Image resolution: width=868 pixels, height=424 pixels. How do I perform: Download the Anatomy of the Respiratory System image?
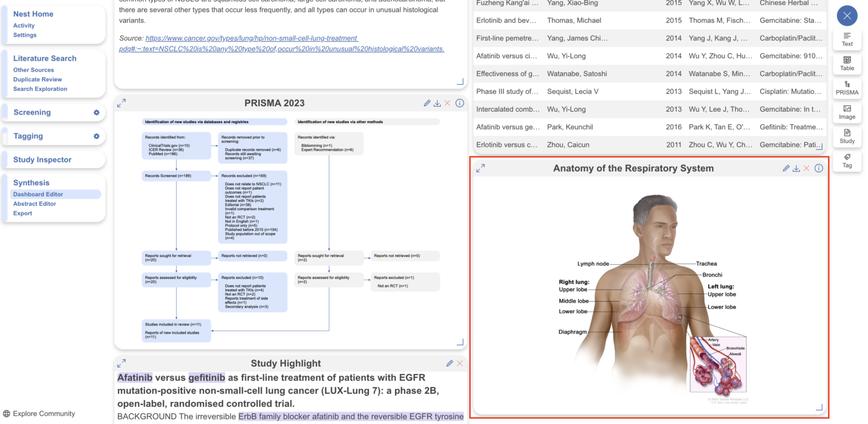(x=796, y=168)
